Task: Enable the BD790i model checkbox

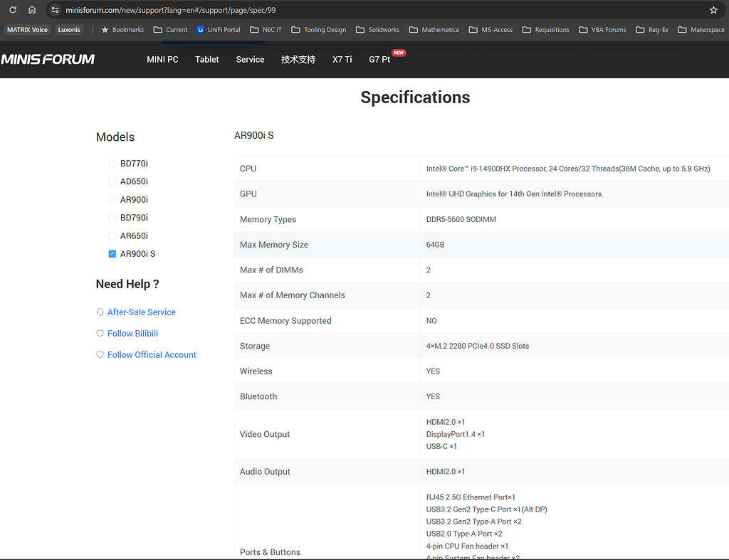Action: pyautogui.click(x=112, y=218)
